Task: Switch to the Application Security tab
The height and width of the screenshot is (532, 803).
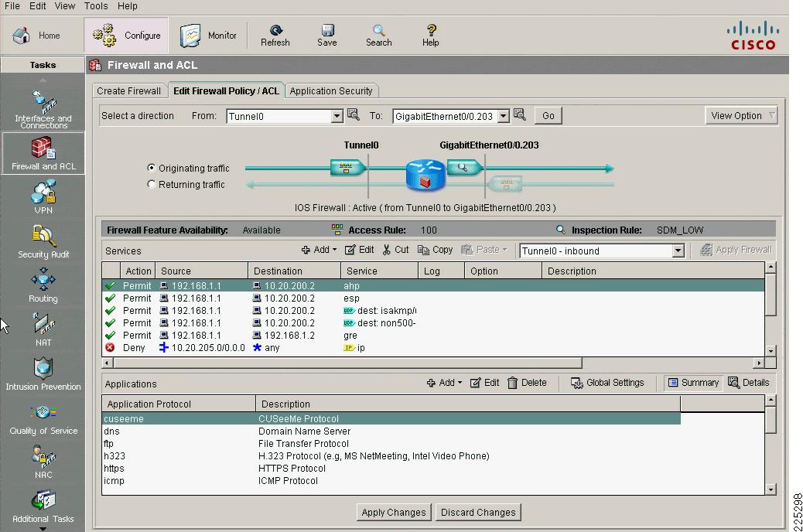Action: click(x=331, y=91)
